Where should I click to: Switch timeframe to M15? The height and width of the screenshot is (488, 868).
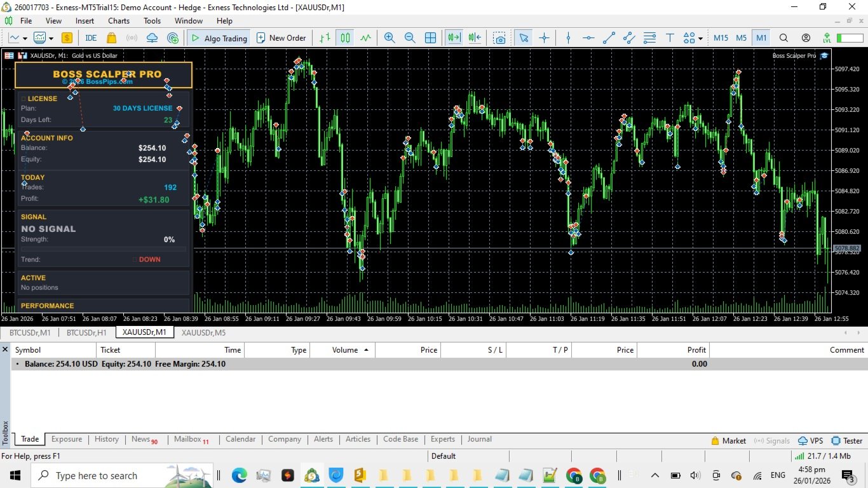[x=721, y=38]
